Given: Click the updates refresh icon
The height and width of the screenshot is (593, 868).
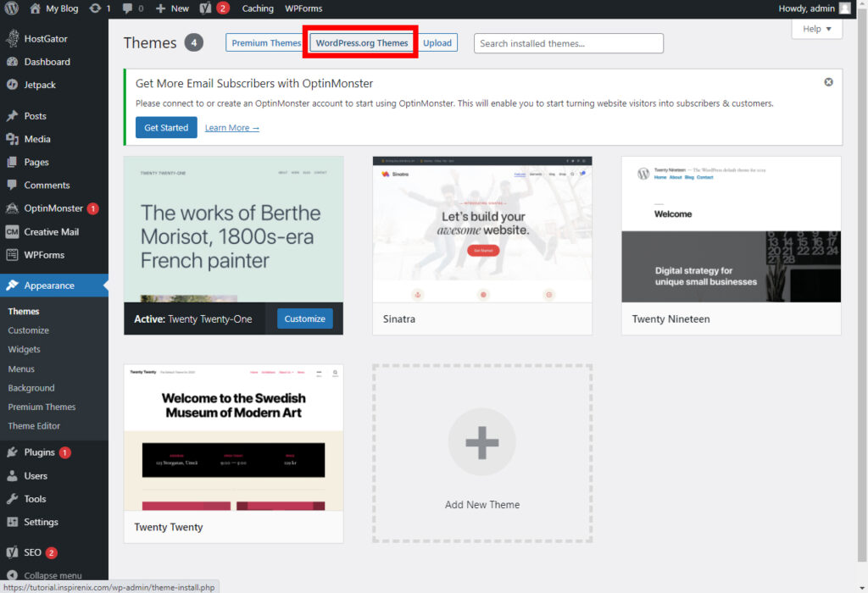Looking at the screenshot, I should 95,8.
